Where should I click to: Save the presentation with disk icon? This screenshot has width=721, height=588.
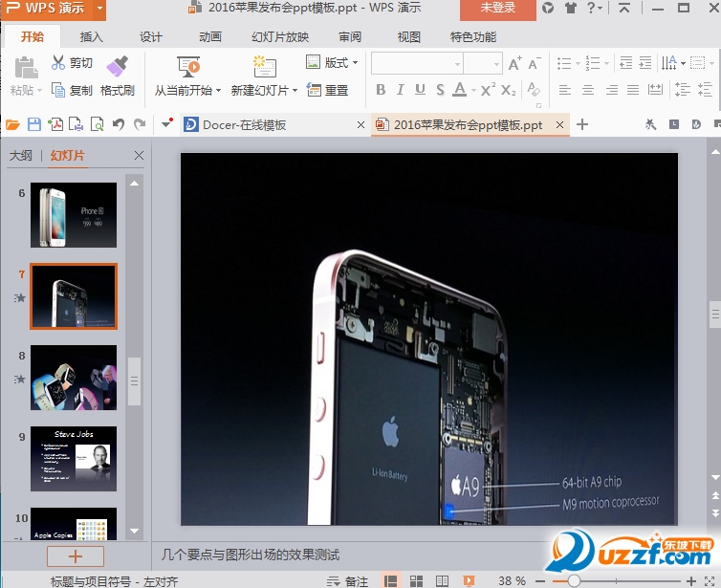[34, 124]
